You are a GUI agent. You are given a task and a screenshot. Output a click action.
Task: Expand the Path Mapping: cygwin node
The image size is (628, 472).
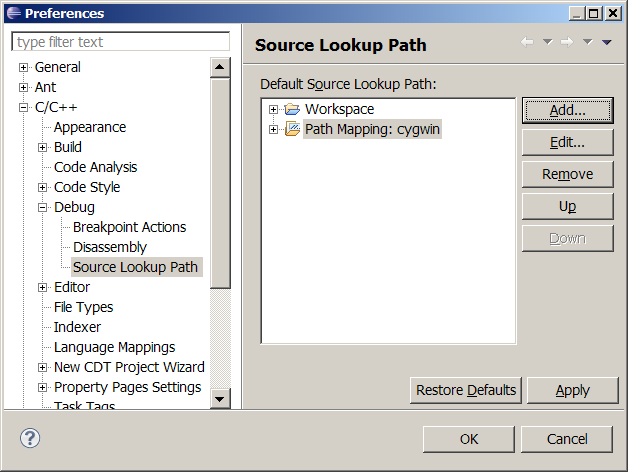[273, 129]
